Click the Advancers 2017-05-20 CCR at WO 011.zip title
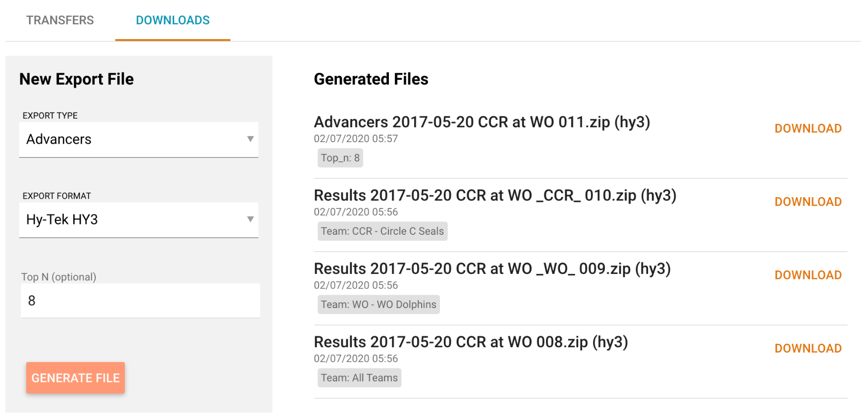Image resolution: width=868 pixels, height=419 pixels. (x=482, y=122)
